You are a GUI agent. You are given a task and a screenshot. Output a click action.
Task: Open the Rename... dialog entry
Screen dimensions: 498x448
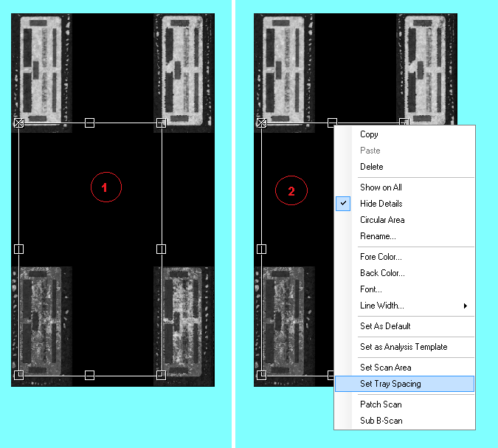pos(378,236)
